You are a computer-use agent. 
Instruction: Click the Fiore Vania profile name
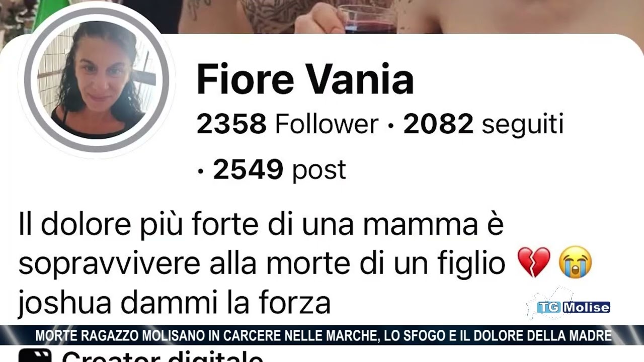(305, 80)
